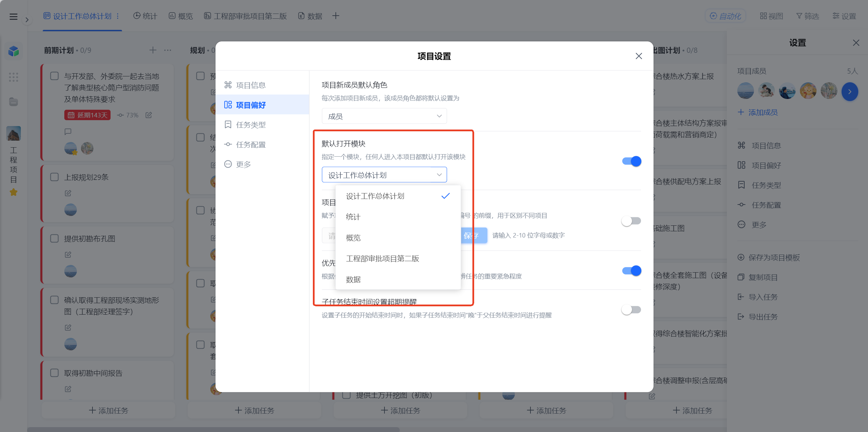Open options menu beside 设计工作总体计划 tab
The width and height of the screenshot is (868, 432).
118,16
